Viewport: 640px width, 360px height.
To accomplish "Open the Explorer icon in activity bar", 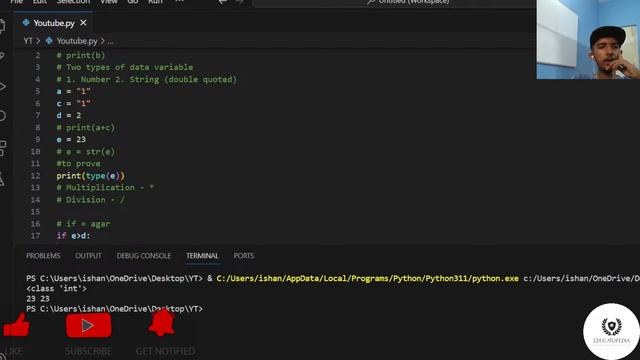I will pyautogui.click(x=2, y=27).
